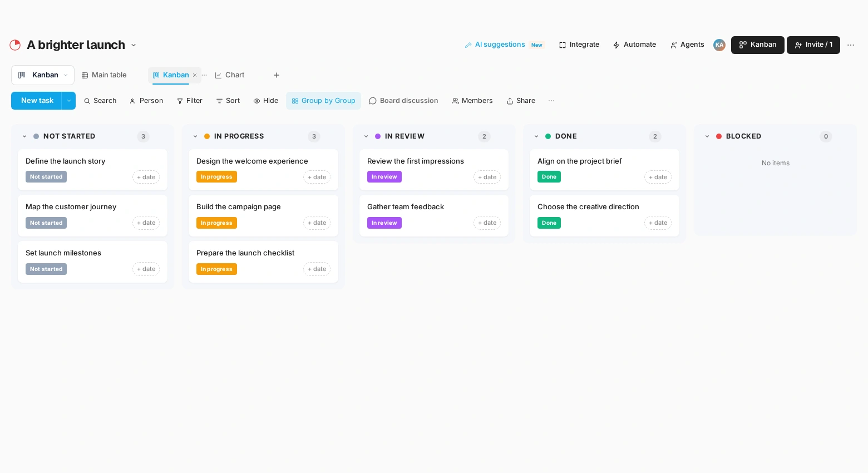Open Board discussion
This screenshot has width=868, height=473.
(x=403, y=101)
